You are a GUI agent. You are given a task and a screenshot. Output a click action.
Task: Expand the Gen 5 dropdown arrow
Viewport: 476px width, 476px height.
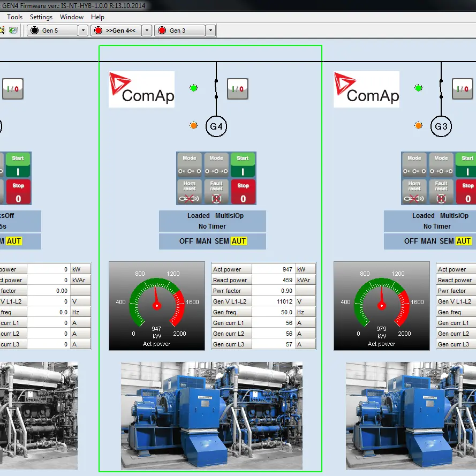(x=83, y=31)
